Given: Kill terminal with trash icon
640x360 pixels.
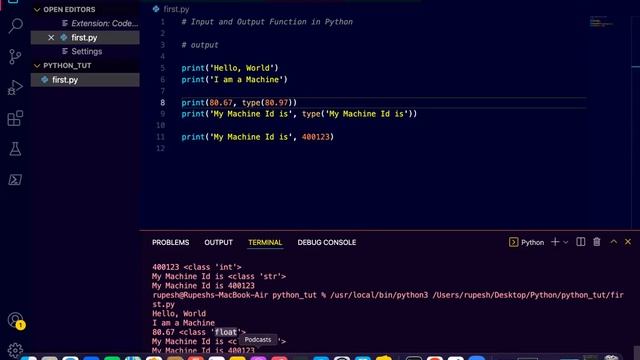Looking at the screenshot, I should coord(597,242).
